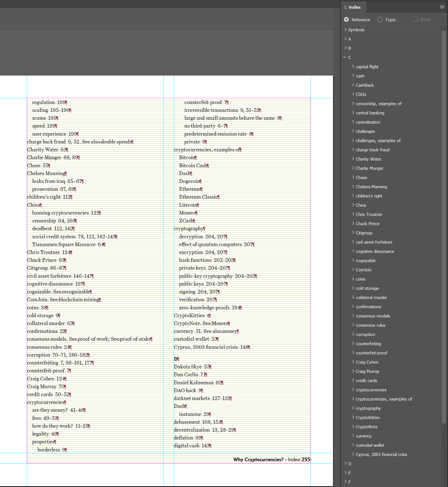Select the CryptoNote panel entry

tap(367, 427)
